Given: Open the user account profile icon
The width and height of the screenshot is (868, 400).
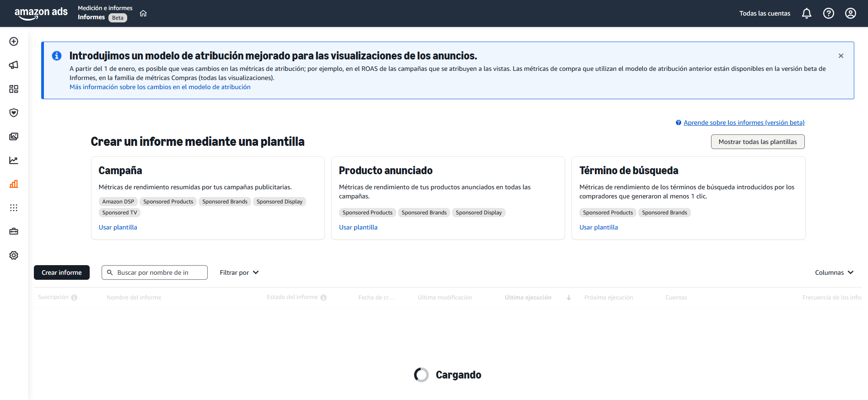Looking at the screenshot, I should pos(851,13).
